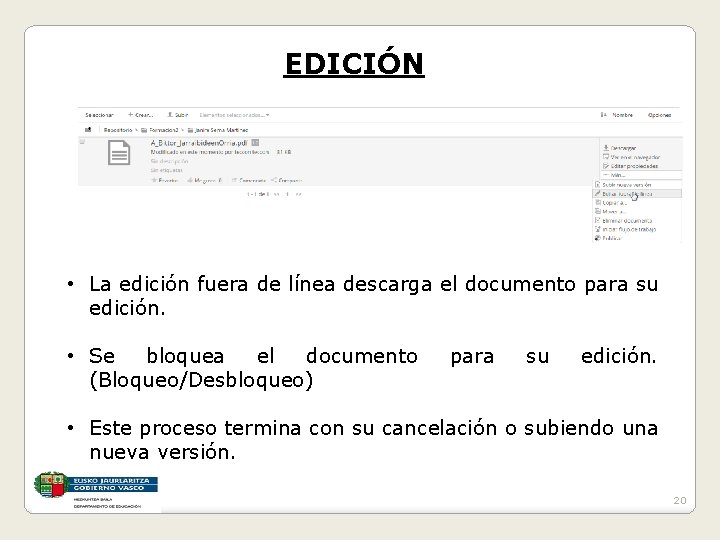
Task: Open the A_Bittor_JarraibideenOrria.pdf file link
Action: coord(199,143)
